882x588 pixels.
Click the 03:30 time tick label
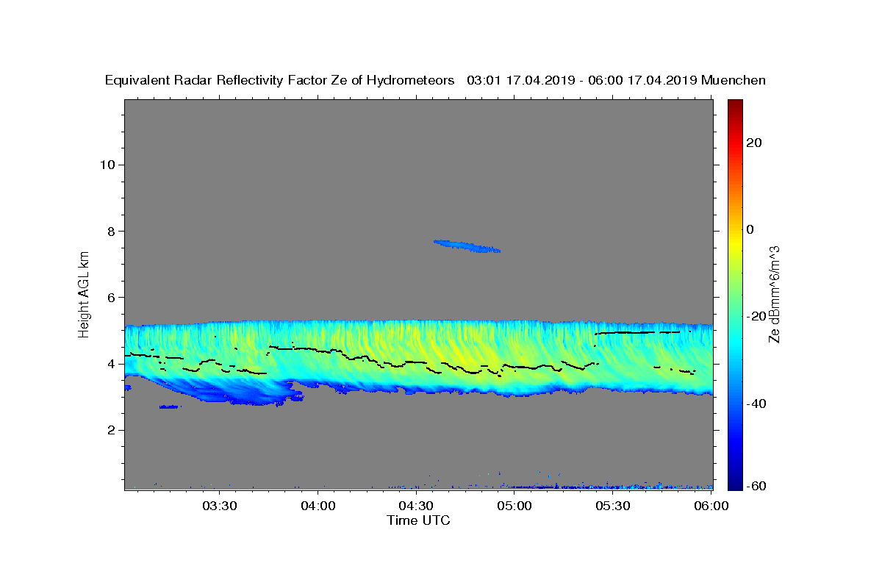click(x=219, y=506)
